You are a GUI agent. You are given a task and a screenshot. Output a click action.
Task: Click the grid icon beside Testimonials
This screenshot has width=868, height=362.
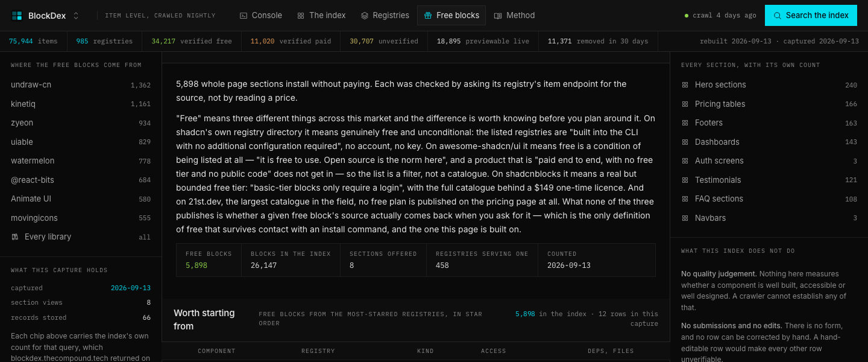[685, 180]
